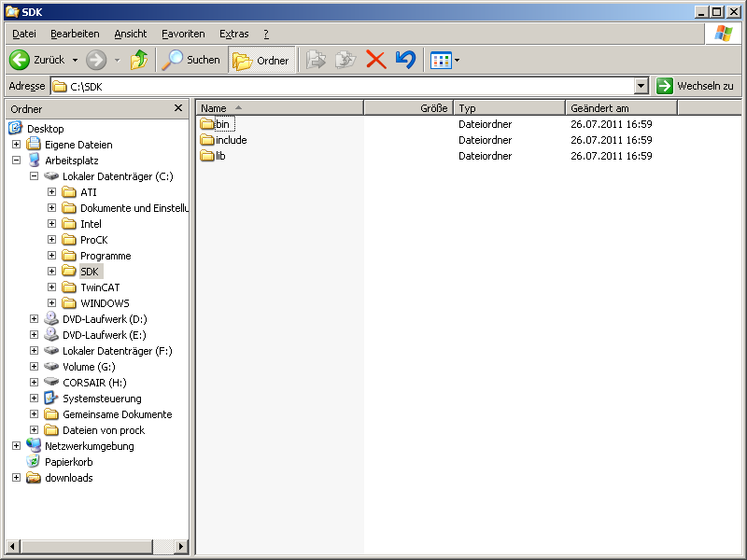Expand the ATI folder node
The width and height of the screenshot is (747, 560).
coord(52,192)
